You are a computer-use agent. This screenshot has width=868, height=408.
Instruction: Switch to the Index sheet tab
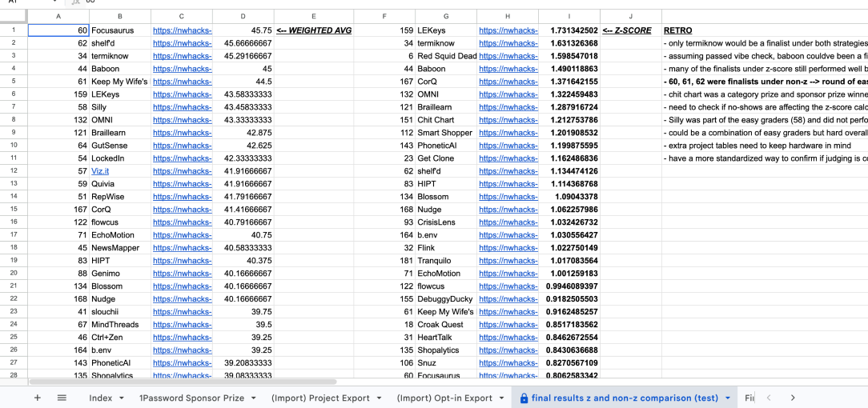[100, 398]
